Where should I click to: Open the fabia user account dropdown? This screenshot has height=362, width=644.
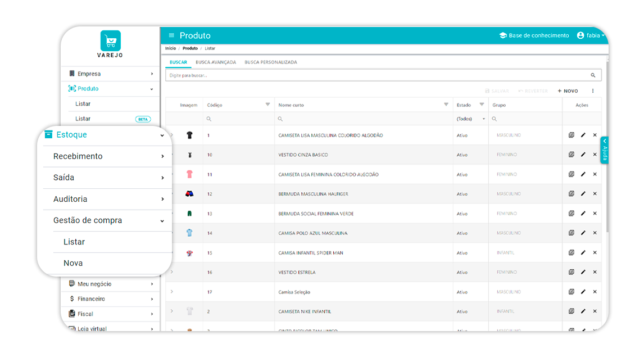591,35
